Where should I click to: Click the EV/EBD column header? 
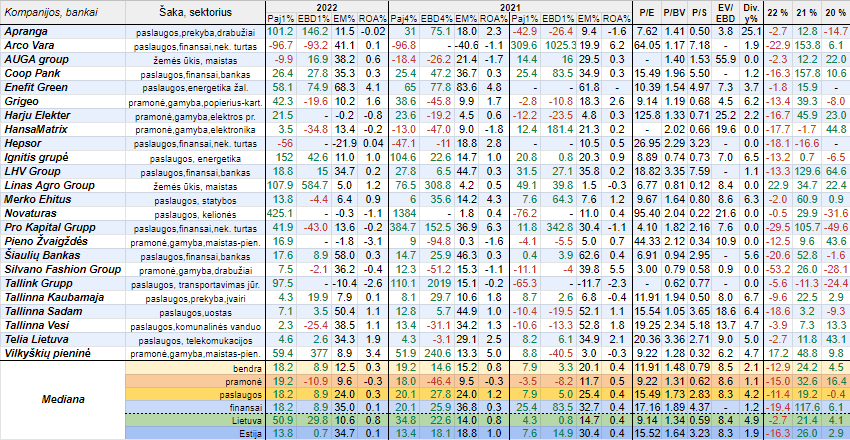click(723, 12)
